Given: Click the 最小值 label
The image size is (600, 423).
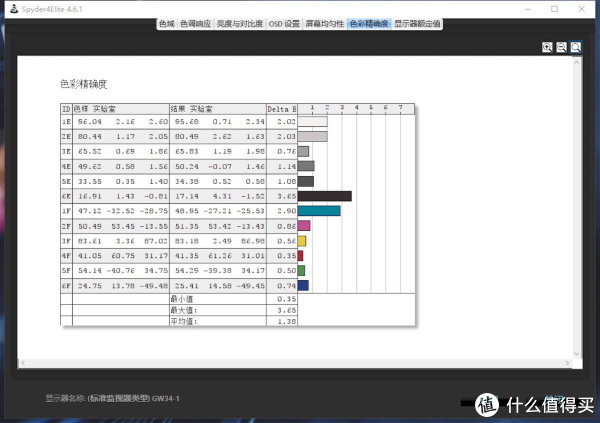Looking at the screenshot, I should (182, 299).
